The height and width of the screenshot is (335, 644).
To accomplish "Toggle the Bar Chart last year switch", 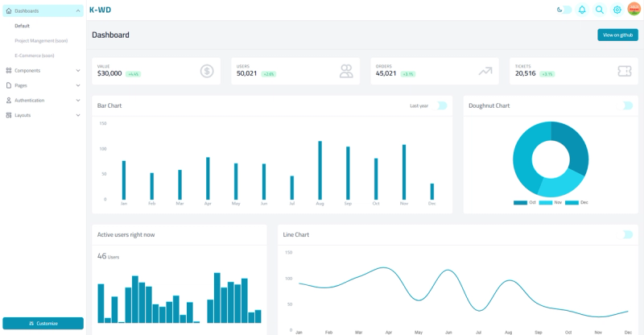I will [440, 105].
